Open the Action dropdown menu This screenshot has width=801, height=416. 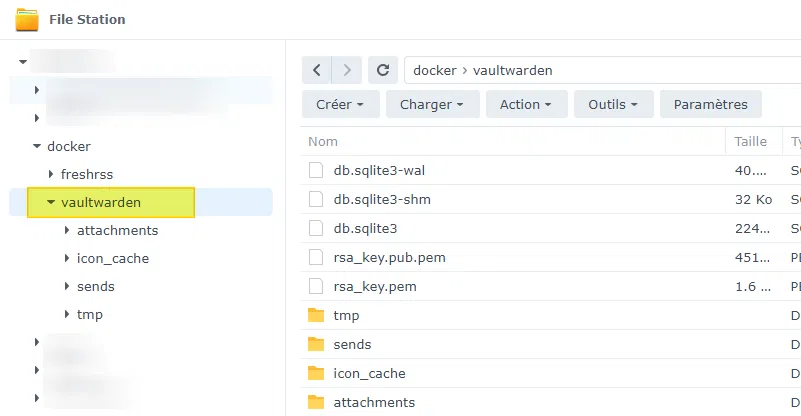click(x=527, y=104)
